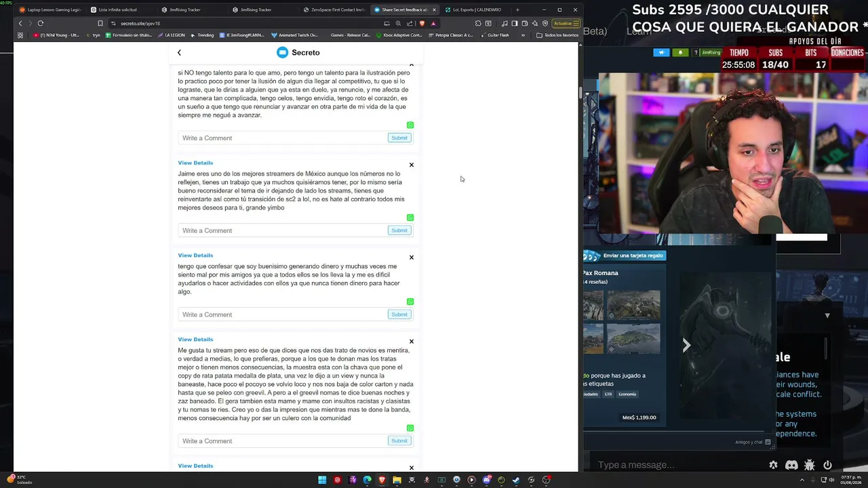Open Steam from the taskbar

516,480
